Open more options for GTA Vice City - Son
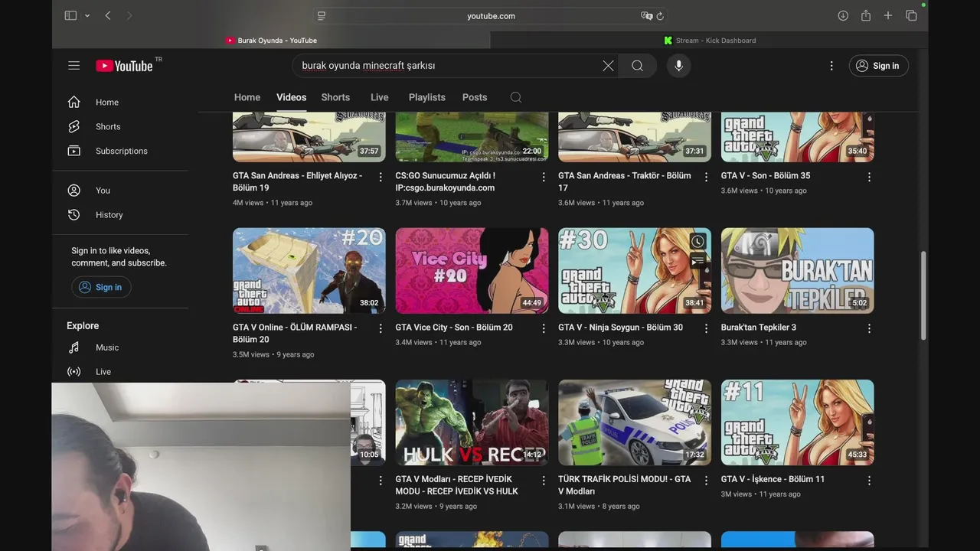 pyautogui.click(x=544, y=328)
